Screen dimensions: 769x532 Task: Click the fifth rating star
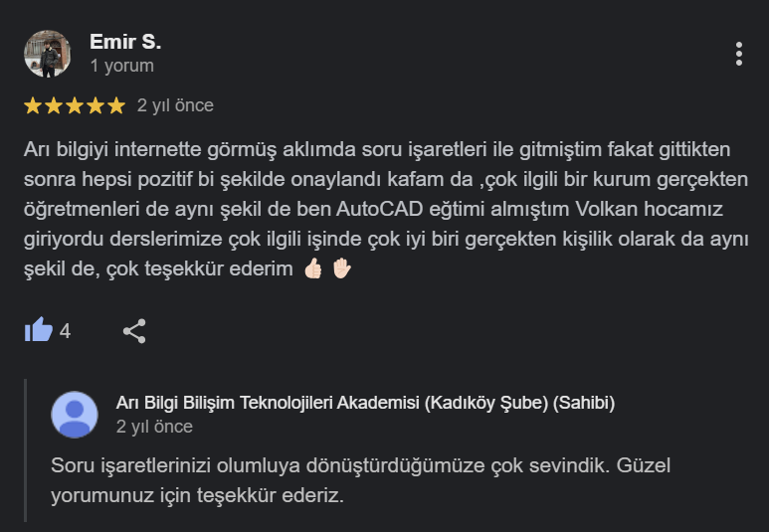point(116,105)
